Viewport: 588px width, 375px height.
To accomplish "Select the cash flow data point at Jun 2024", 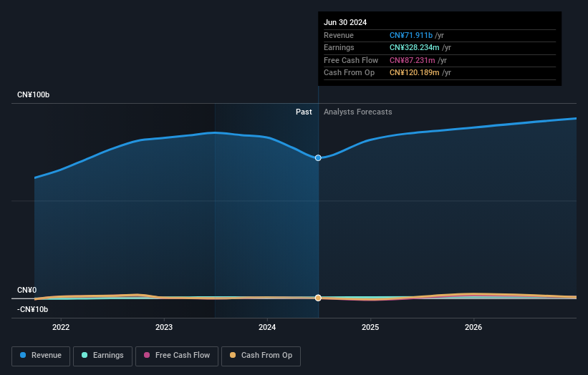I will pyautogui.click(x=318, y=298).
